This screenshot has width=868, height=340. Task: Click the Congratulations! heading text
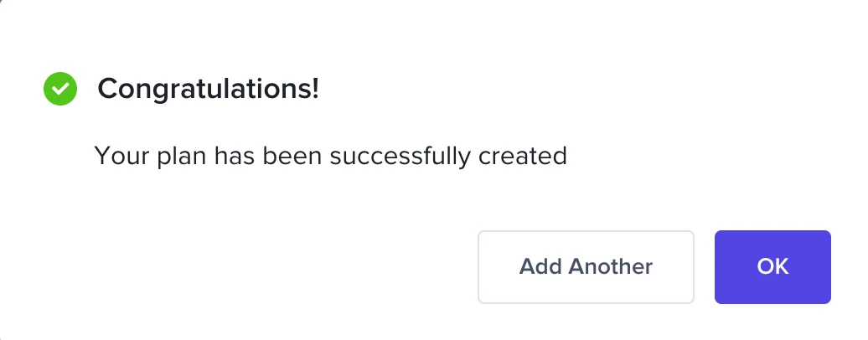pyautogui.click(x=209, y=89)
